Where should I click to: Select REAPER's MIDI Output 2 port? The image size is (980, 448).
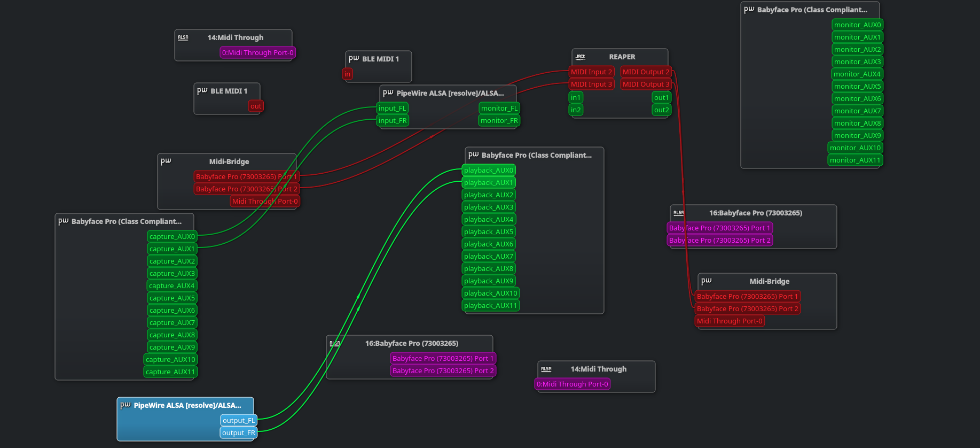pyautogui.click(x=646, y=72)
